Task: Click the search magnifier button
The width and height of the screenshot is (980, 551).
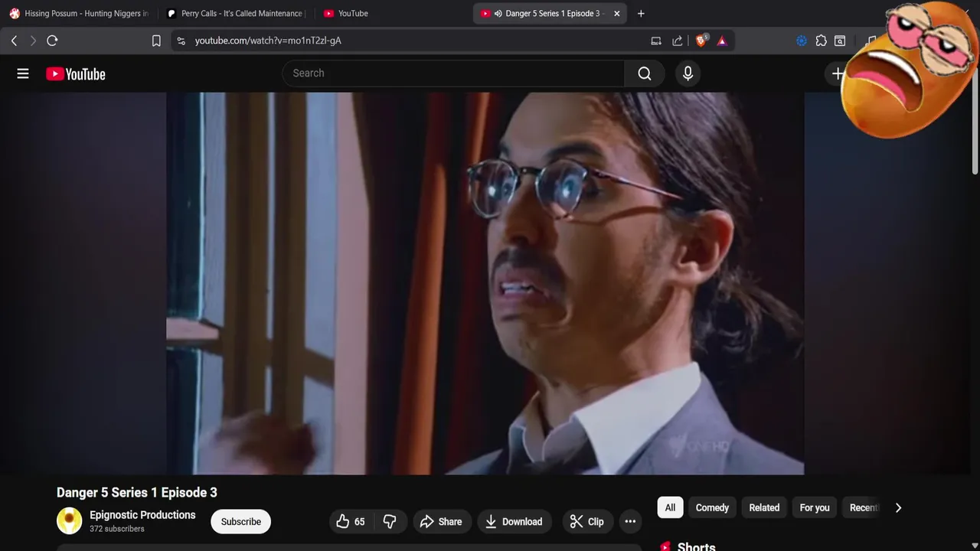Action: [x=645, y=73]
